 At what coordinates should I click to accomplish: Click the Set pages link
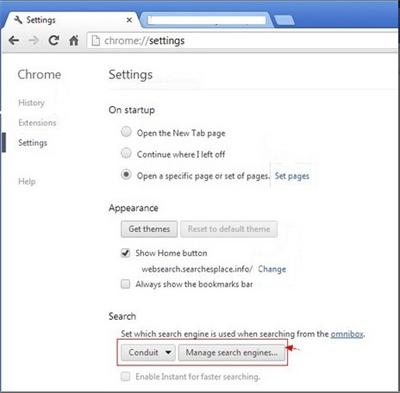[292, 176]
